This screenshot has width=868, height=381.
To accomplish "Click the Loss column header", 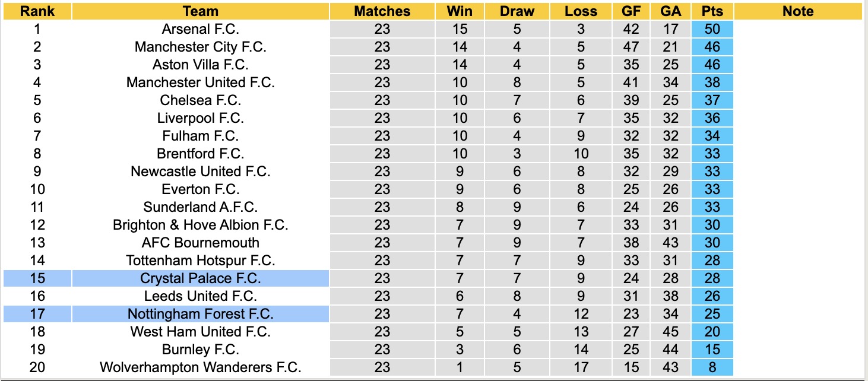I will point(580,11).
